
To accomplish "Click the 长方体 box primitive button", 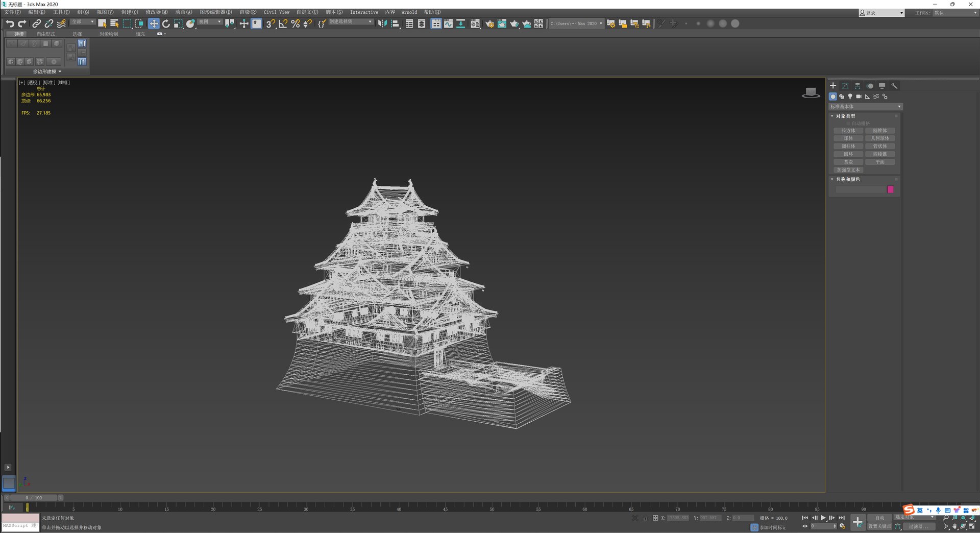I will coord(848,131).
